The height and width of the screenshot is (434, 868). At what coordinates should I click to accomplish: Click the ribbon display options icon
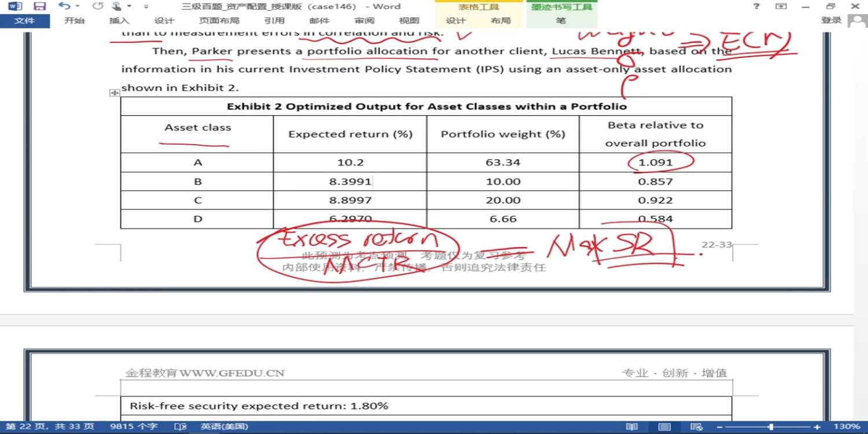tap(781, 6)
